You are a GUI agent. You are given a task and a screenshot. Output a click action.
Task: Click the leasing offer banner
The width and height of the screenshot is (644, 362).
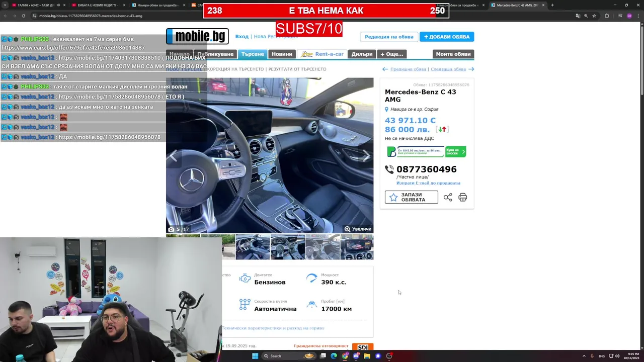(x=427, y=151)
